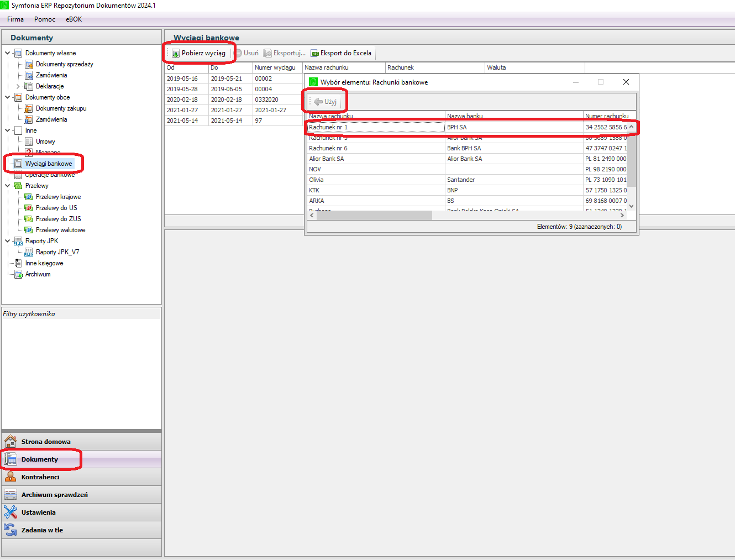Collapse the Przelewy tree node
Screen dimensions: 735x560
[8, 186]
